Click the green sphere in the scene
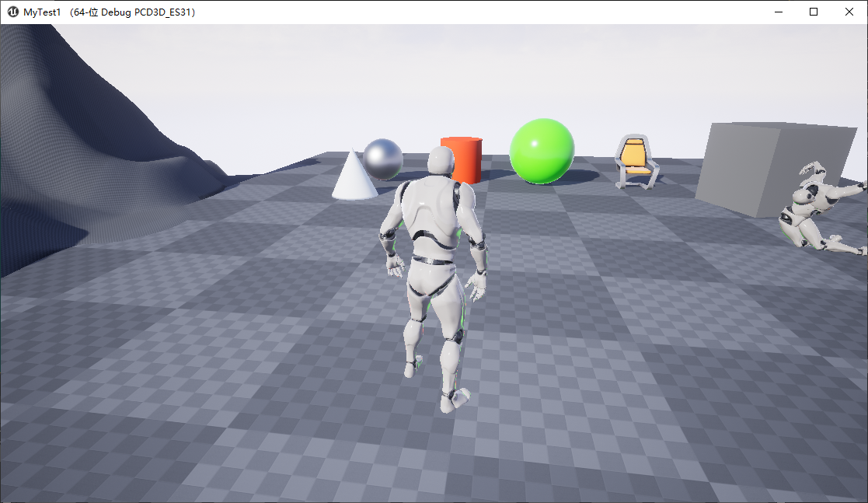Image resolution: width=868 pixels, height=503 pixels. 542,151
